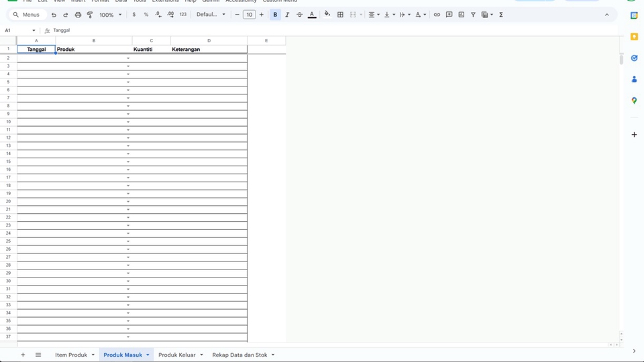Screen dimensions: 644x362
Task: Toggle Bold formatting
Action: [275, 15]
